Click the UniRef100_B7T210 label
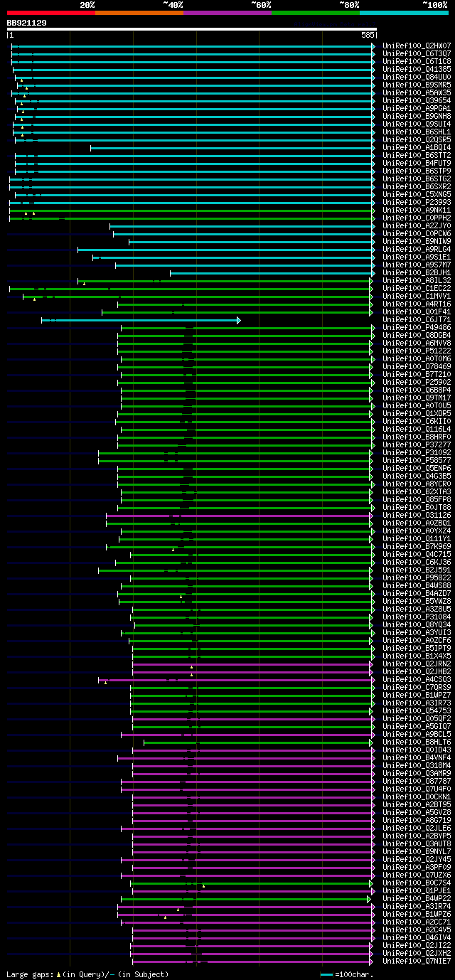Screen dimensions: 455x980 417,374
